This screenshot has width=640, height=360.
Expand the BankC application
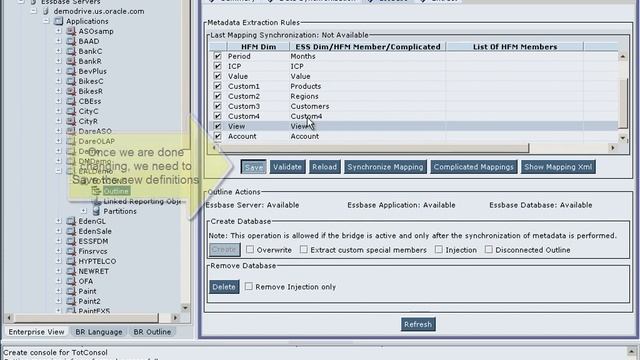click(x=59, y=51)
